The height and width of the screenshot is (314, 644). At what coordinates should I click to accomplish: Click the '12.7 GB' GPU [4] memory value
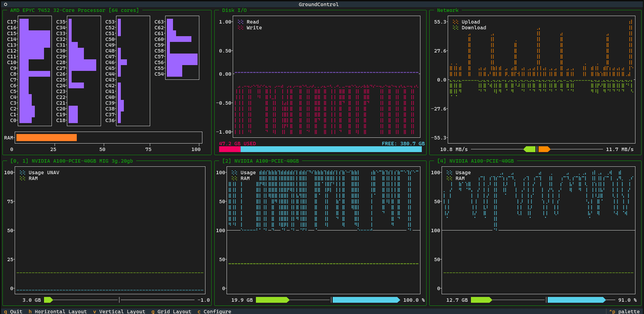[x=457, y=300]
